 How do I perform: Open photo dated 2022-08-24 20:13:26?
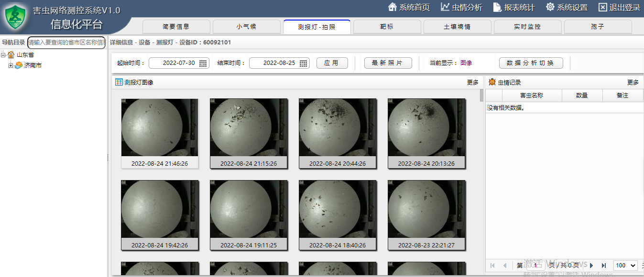point(426,128)
